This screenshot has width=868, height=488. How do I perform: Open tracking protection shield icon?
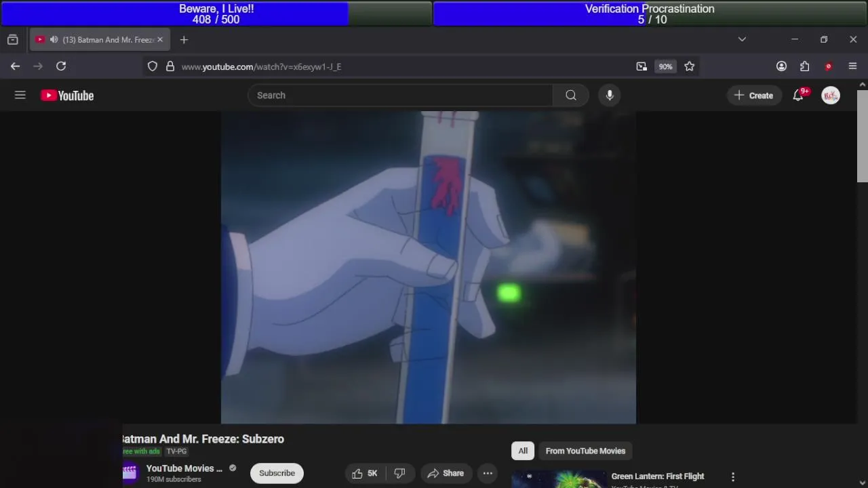[153, 66]
